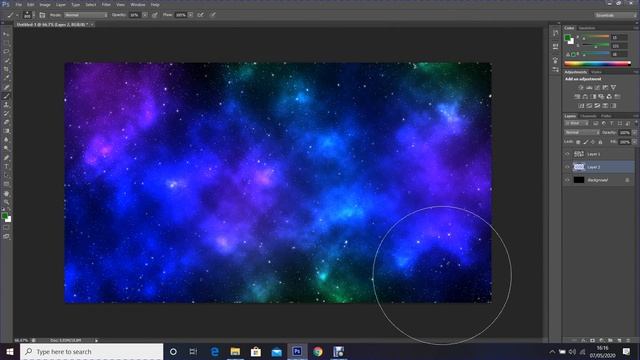Select the Move tool
640x360 pixels.
(x=6, y=34)
